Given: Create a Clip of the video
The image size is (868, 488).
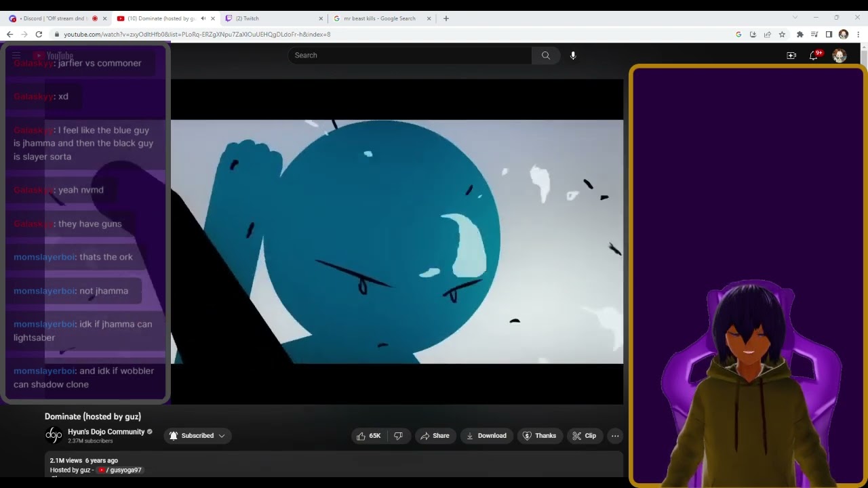Looking at the screenshot, I should tap(585, 436).
